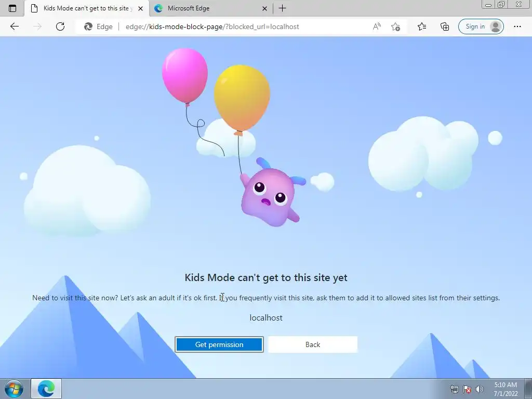The width and height of the screenshot is (532, 399).
Task: Open Action Center flag tray icon
Action: (467, 389)
